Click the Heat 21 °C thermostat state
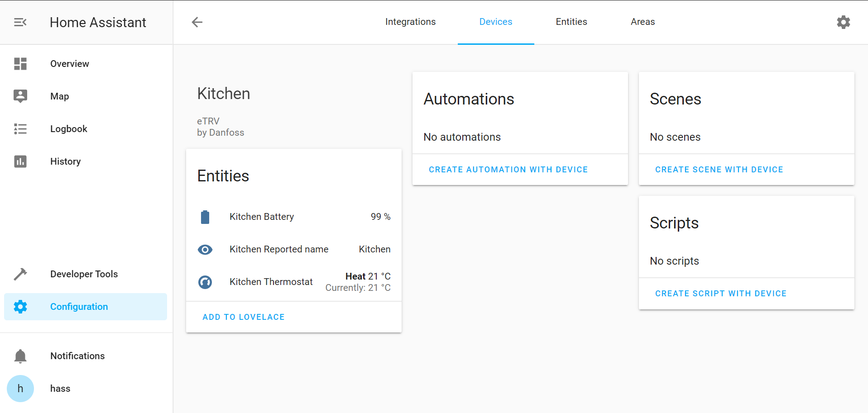 pyautogui.click(x=368, y=276)
